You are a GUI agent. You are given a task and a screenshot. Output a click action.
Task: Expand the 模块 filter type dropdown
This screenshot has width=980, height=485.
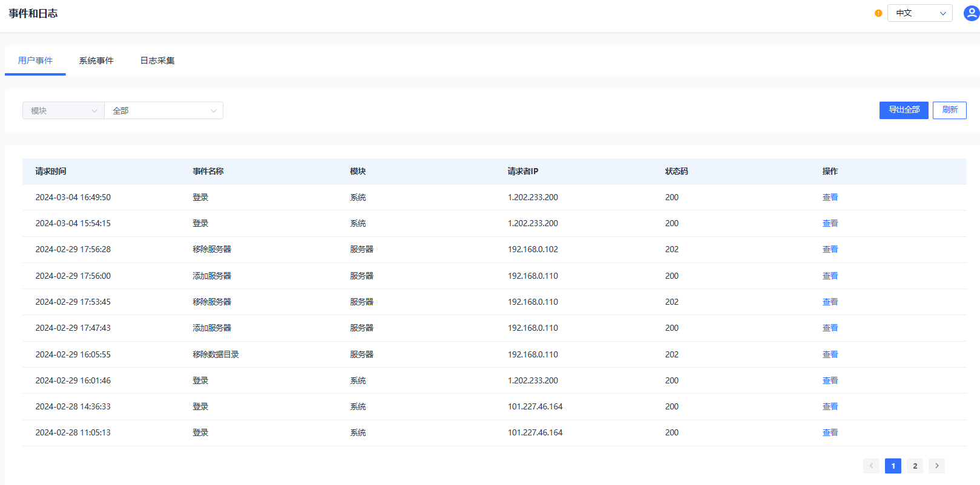coord(64,111)
